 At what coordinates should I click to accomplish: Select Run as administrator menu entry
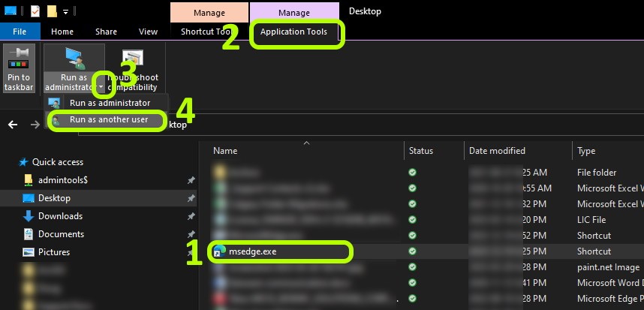tap(110, 103)
